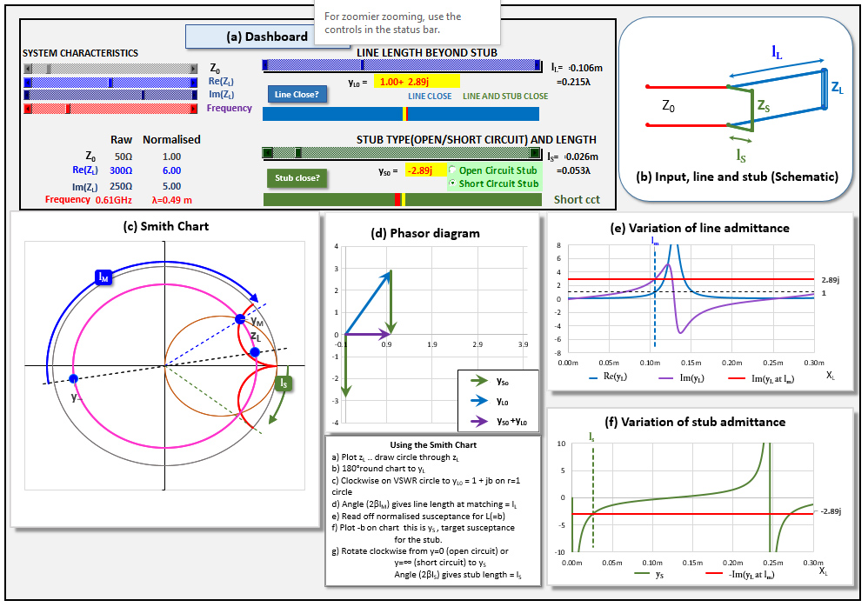
Task: Select the zL blue marker on Smith chart
Action: (255, 352)
